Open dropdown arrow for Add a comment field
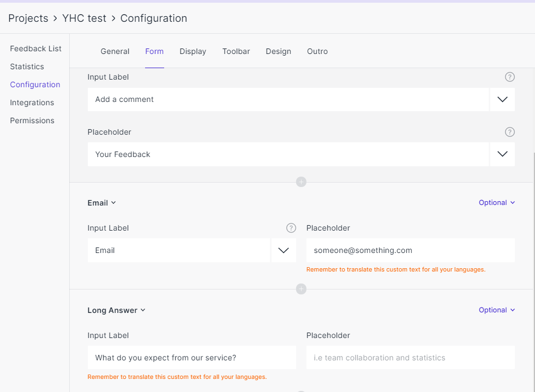The width and height of the screenshot is (535, 392). click(502, 100)
